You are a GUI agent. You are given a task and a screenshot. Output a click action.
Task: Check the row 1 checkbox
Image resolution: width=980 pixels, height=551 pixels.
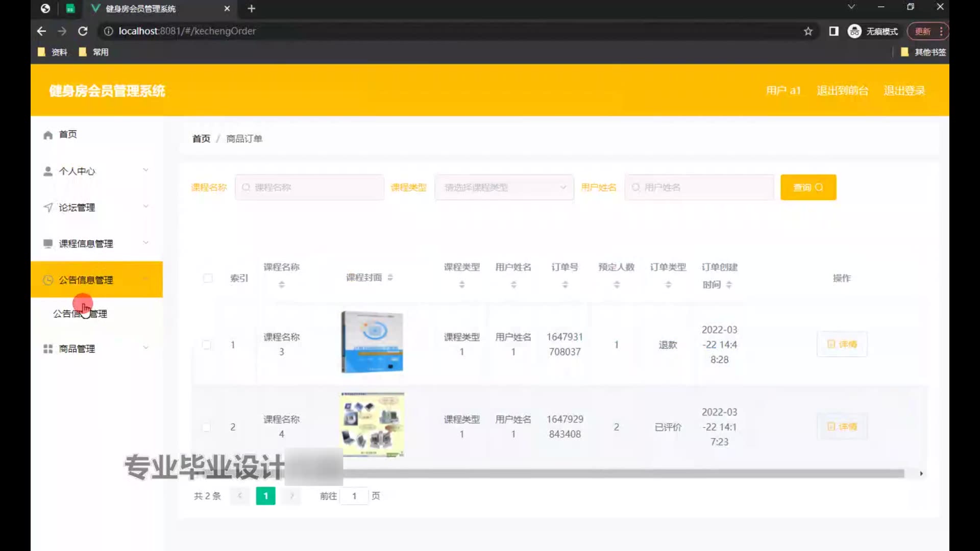point(207,345)
